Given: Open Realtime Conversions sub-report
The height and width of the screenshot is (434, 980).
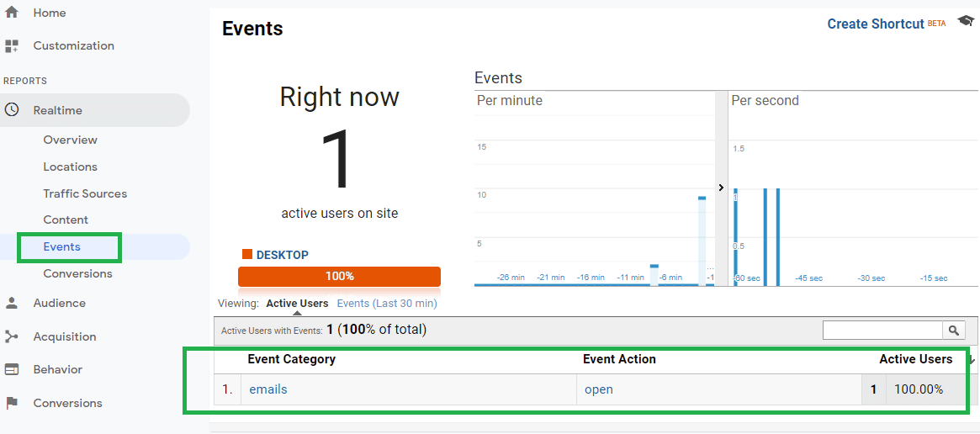Looking at the screenshot, I should point(77,273).
